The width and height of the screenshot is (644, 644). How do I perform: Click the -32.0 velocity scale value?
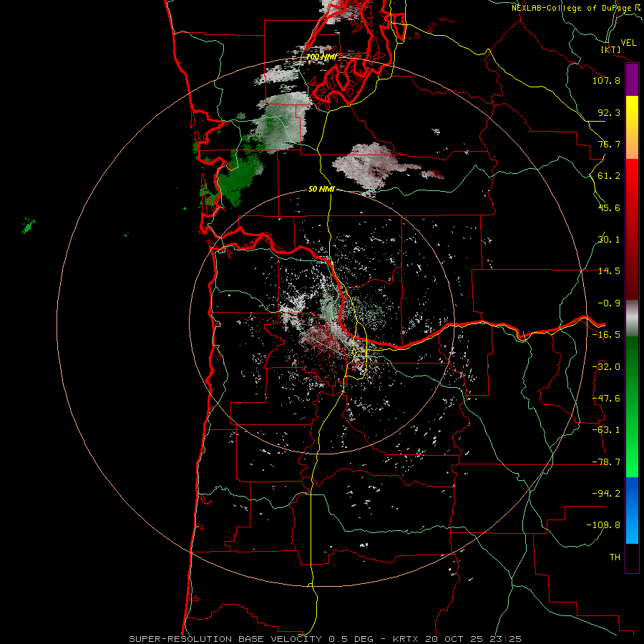click(606, 367)
